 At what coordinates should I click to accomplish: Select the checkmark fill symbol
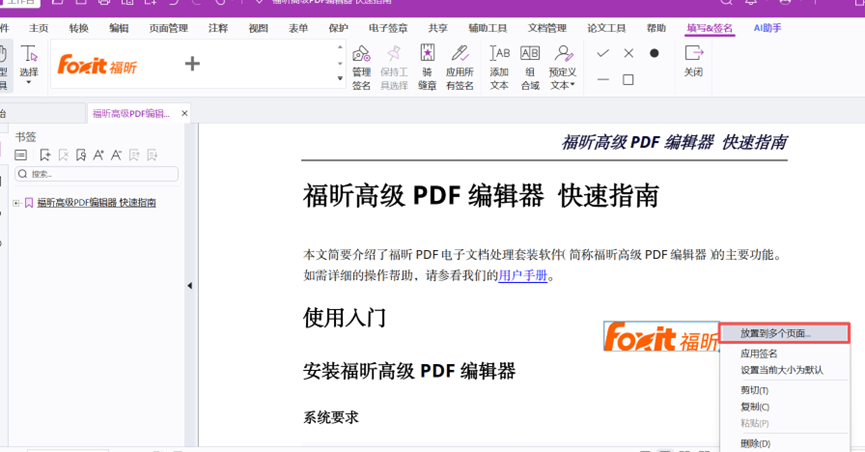pos(602,53)
